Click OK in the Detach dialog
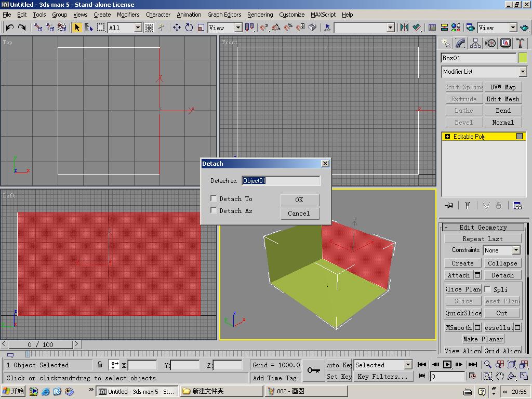Image resolution: width=532 pixels, height=399 pixels. click(x=299, y=200)
